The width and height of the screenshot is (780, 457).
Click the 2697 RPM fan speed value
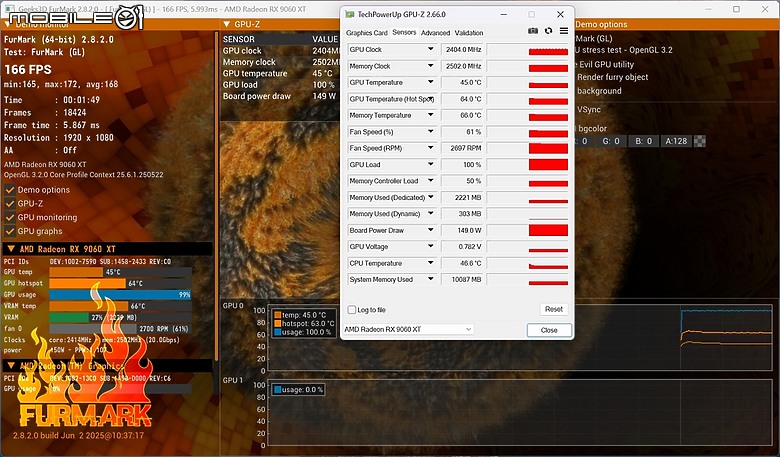click(x=462, y=148)
